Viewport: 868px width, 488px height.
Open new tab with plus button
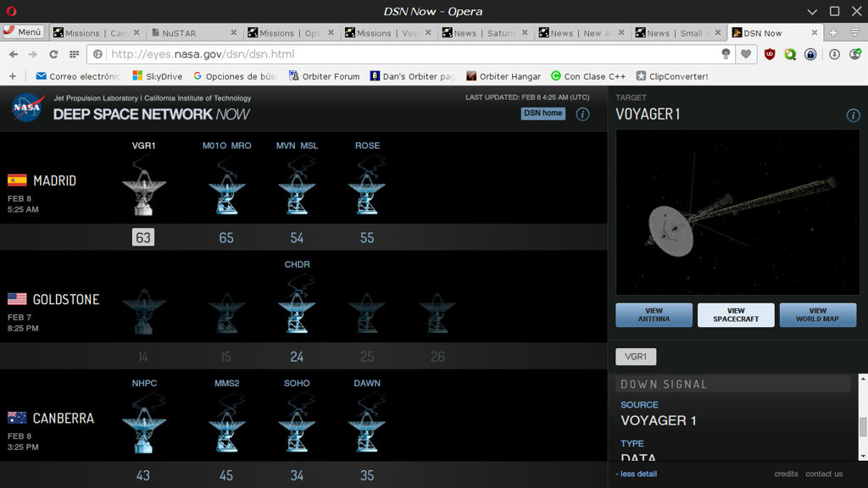[832, 33]
